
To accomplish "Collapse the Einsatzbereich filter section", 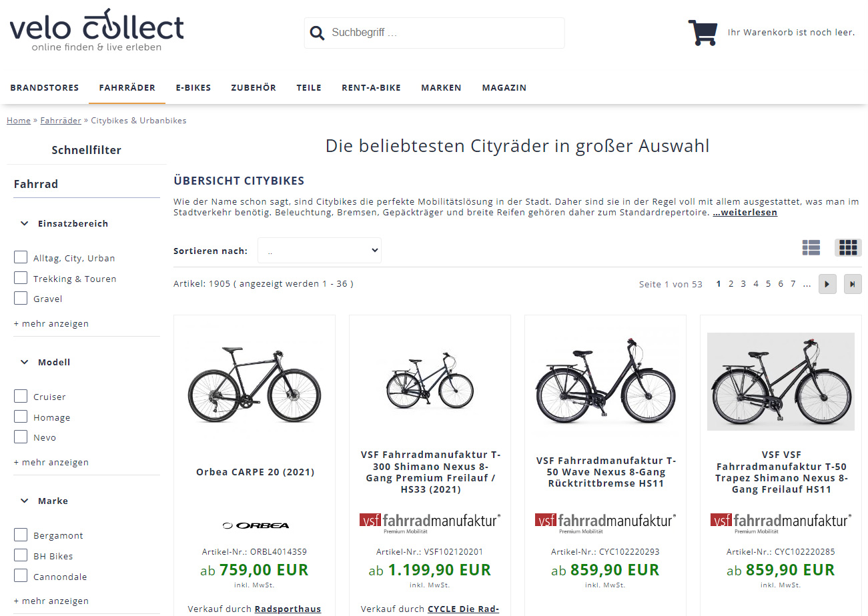I will (x=25, y=223).
